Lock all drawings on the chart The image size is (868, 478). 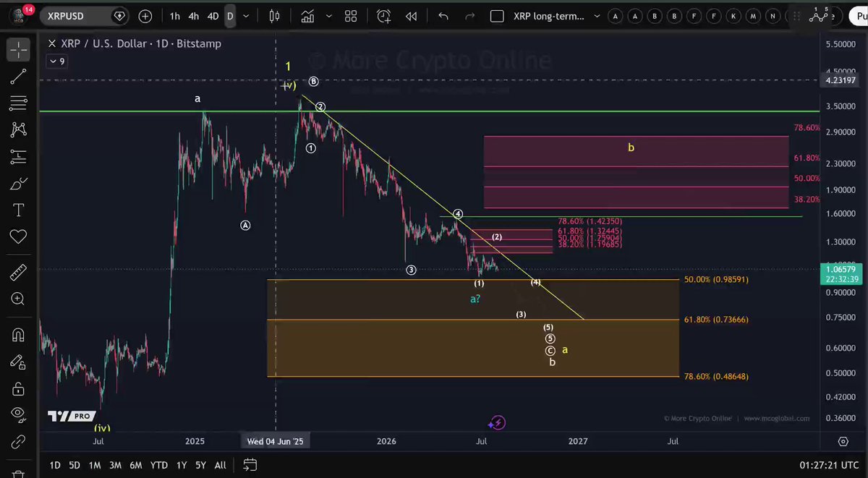[18, 388]
